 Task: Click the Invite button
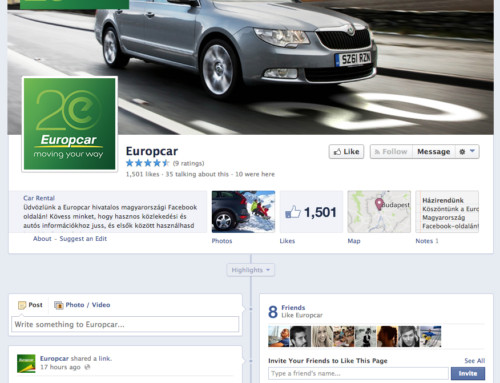(468, 373)
